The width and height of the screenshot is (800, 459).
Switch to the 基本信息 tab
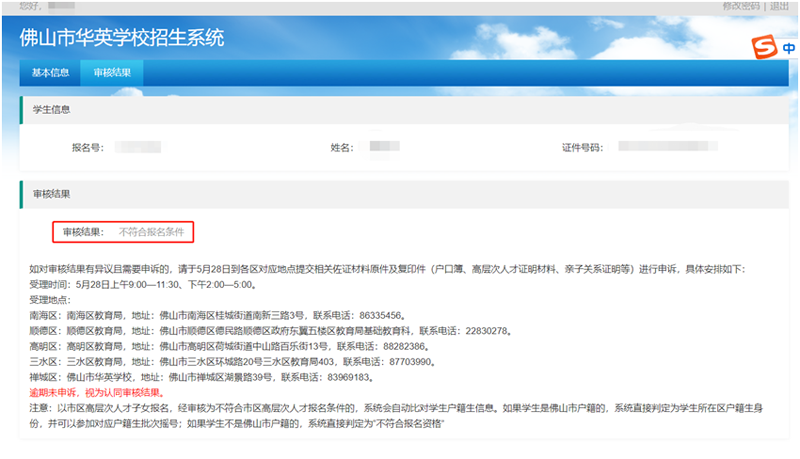tap(50, 73)
